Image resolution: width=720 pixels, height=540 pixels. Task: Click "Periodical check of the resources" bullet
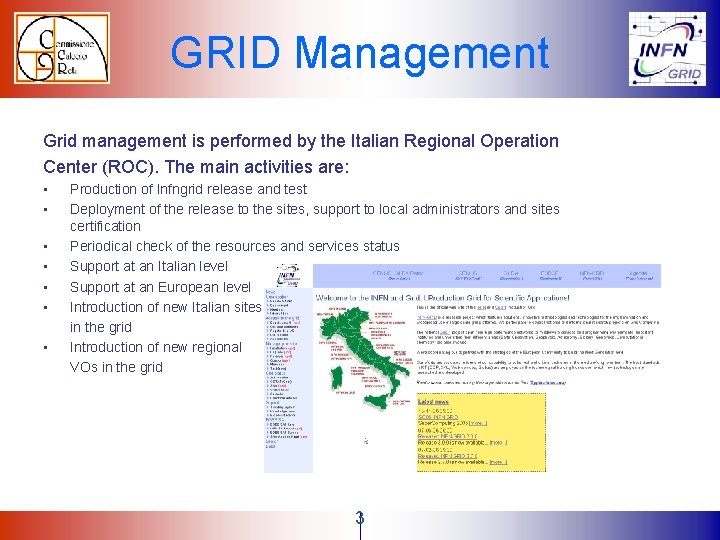[x=235, y=246]
